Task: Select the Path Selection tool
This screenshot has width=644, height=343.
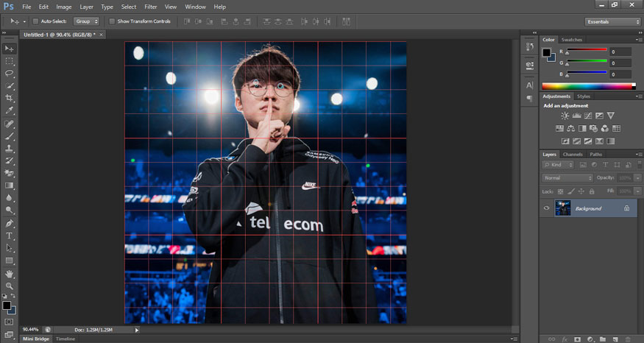Action: 9,248
